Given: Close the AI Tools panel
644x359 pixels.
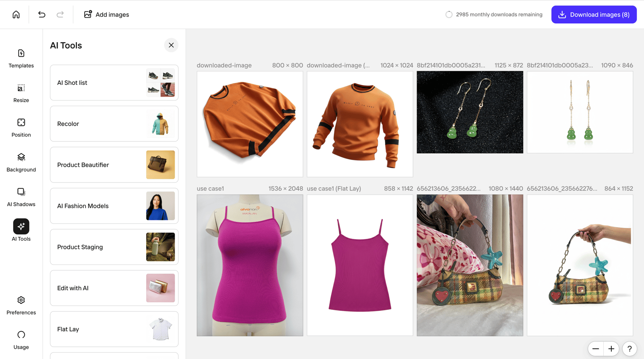Looking at the screenshot, I should click(171, 45).
